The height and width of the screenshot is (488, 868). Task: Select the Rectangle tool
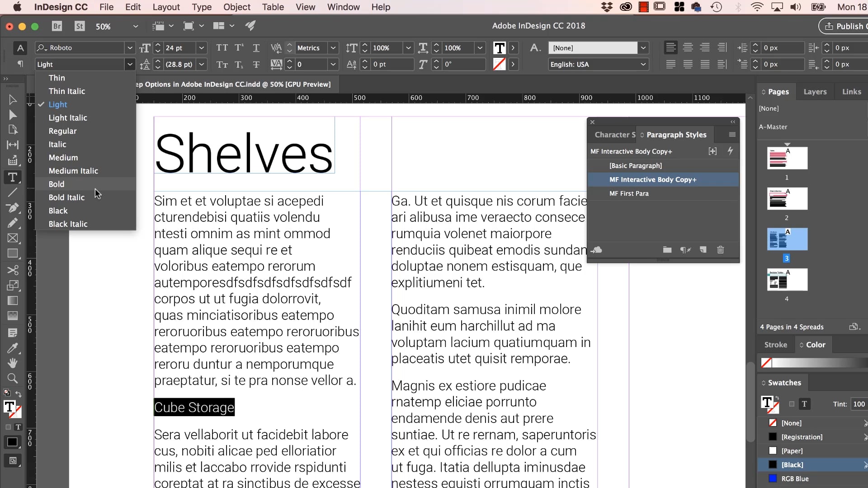coord(12,254)
